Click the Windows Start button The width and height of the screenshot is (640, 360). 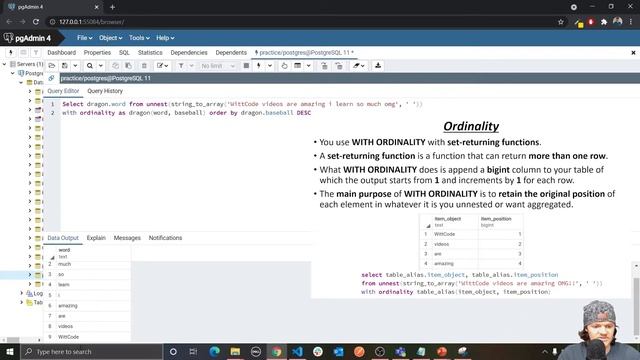(10, 351)
